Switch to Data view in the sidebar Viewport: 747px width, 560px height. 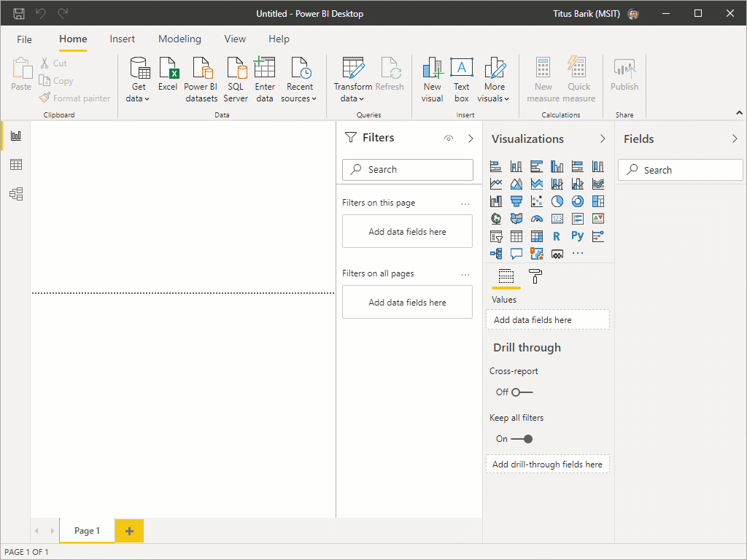[x=15, y=164]
